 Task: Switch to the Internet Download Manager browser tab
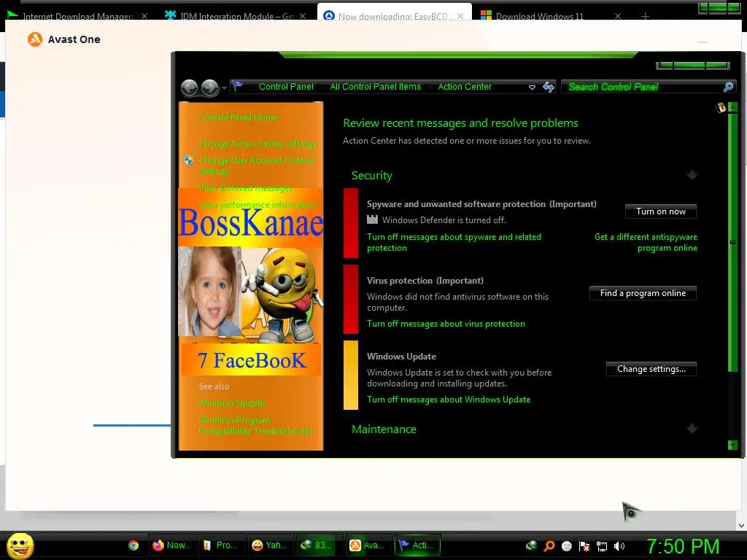tap(77, 16)
